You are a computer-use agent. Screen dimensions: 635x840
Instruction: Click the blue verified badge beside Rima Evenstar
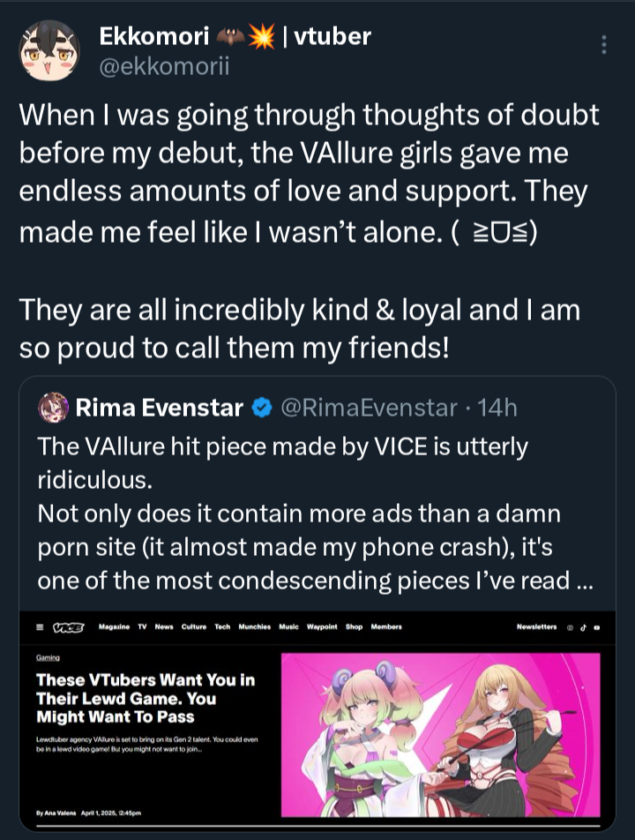(261, 408)
